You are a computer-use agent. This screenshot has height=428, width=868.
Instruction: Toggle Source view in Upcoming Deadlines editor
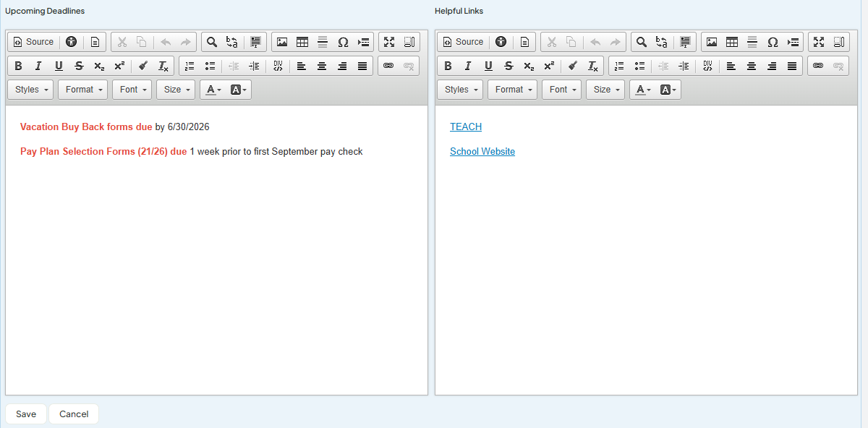pos(33,42)
